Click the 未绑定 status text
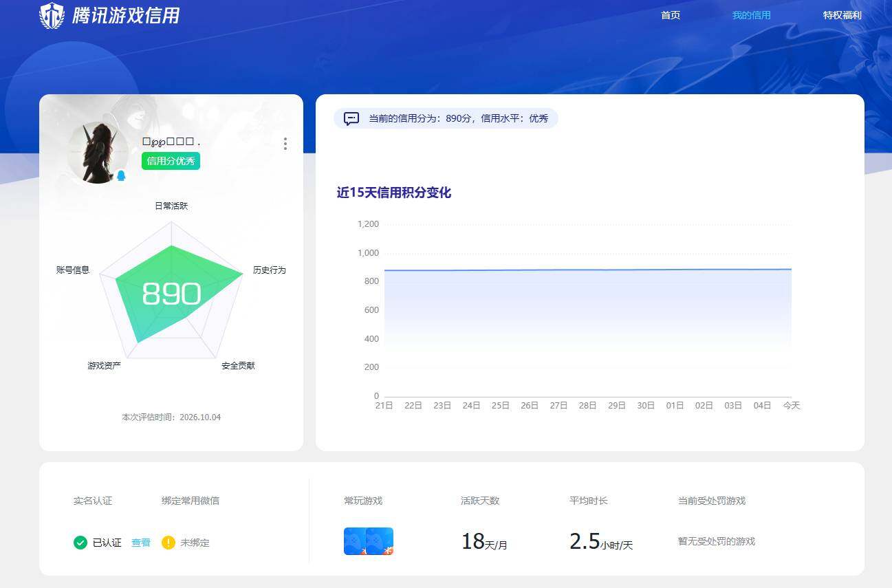This screenshot has height=588, width=892. (195, 543)
